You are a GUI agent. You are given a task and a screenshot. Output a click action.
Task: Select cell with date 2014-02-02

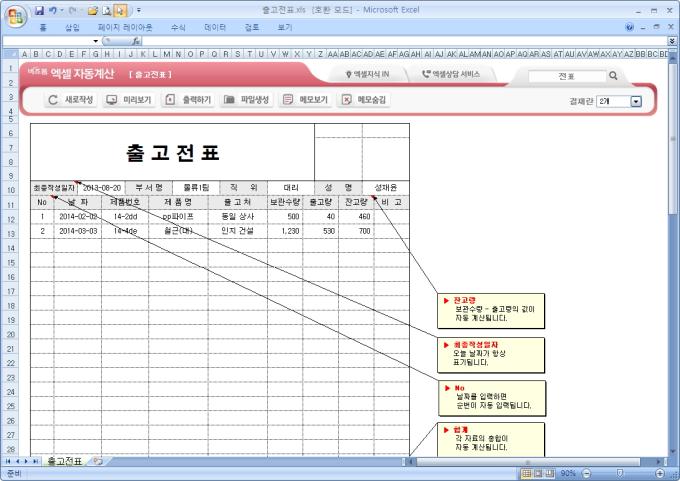click(x=78, y=216)
